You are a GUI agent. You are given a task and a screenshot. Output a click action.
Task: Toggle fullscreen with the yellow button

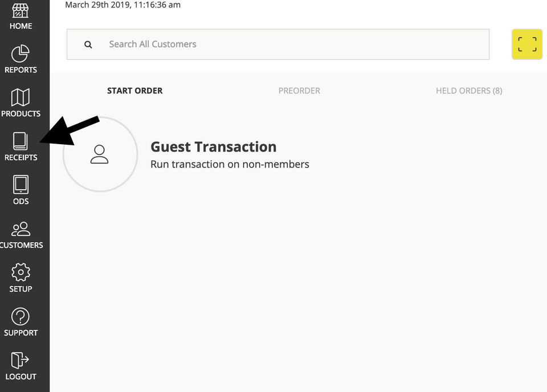coord(526,44)
